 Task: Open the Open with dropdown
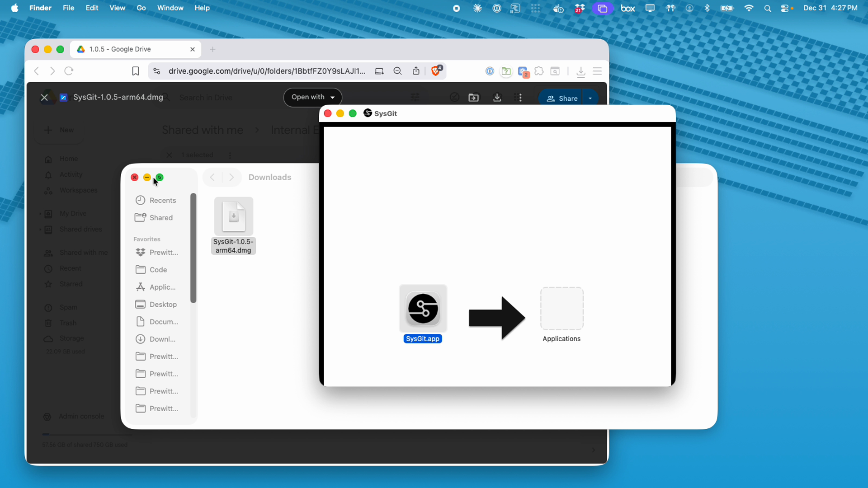point(313,97)
